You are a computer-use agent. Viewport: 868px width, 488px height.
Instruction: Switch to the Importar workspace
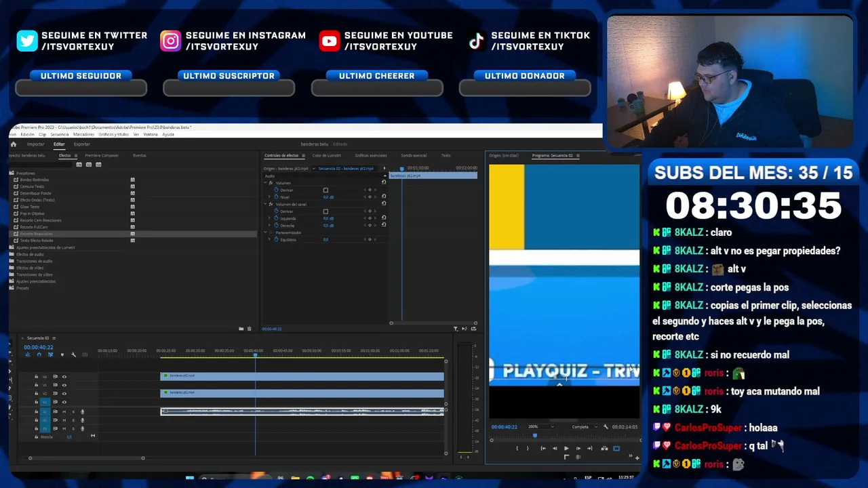click(35, 144)
